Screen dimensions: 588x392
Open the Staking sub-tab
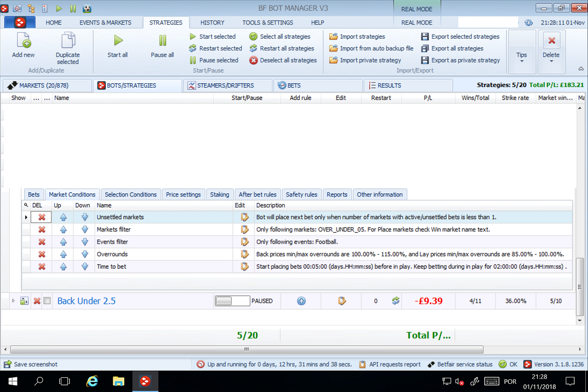tap(220, 194)
